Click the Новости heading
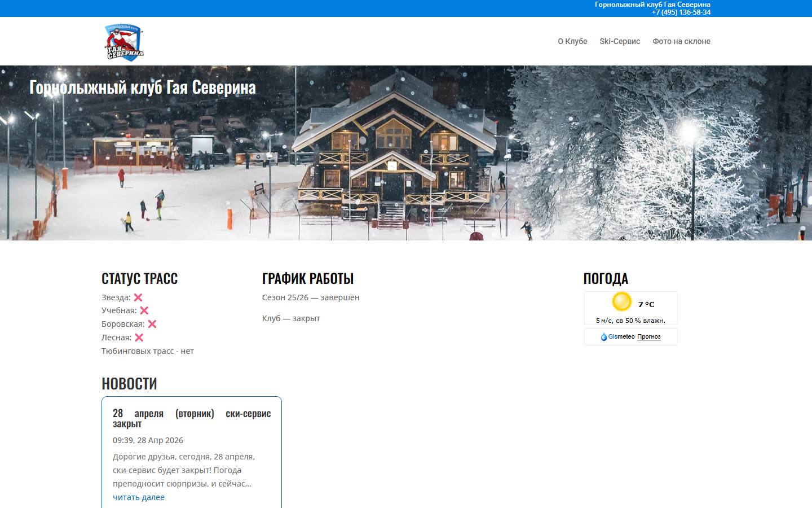This screenshot has height=508, width=812. pos(129,383)
